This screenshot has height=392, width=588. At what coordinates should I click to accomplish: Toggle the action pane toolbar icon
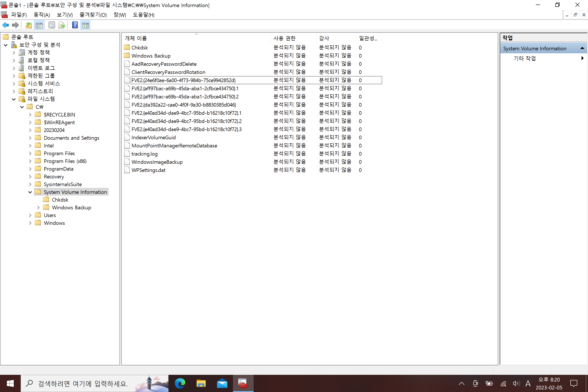(85, 25)
